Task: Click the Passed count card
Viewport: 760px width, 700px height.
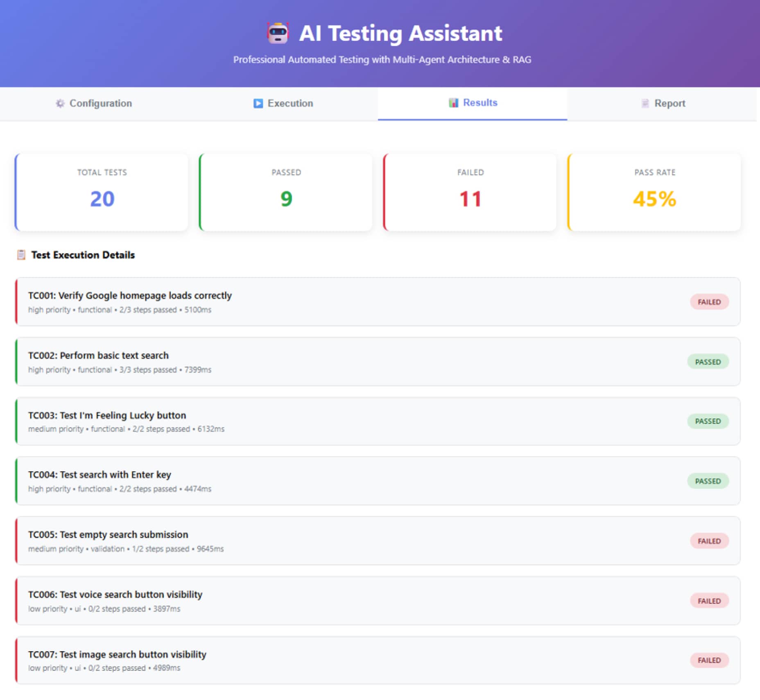Action: point(286,192)
